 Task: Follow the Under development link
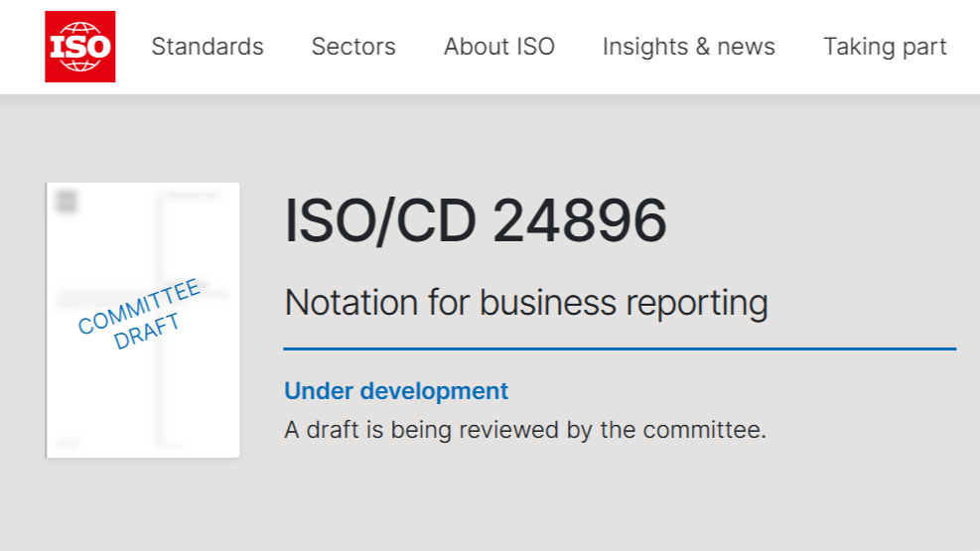click(x=396, y=391)
